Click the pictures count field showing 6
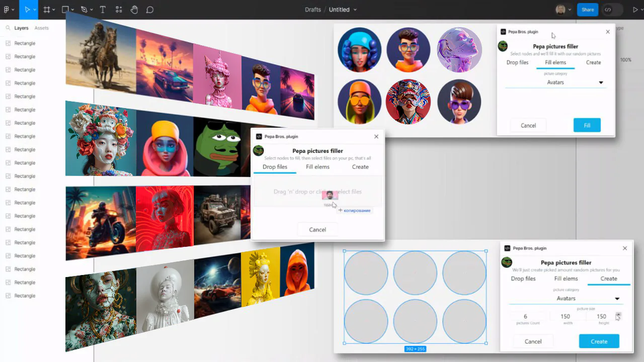 [x=525, y=317]
